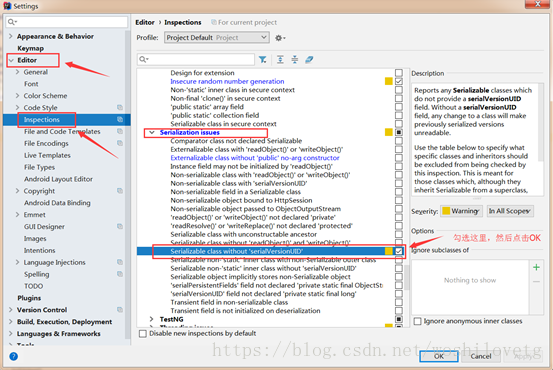Toggle 'Serializable class without serialVersionUID' checkbox
Image resolution: width=553 pixels, height=370 pixels.
click(x=399, y=251)
